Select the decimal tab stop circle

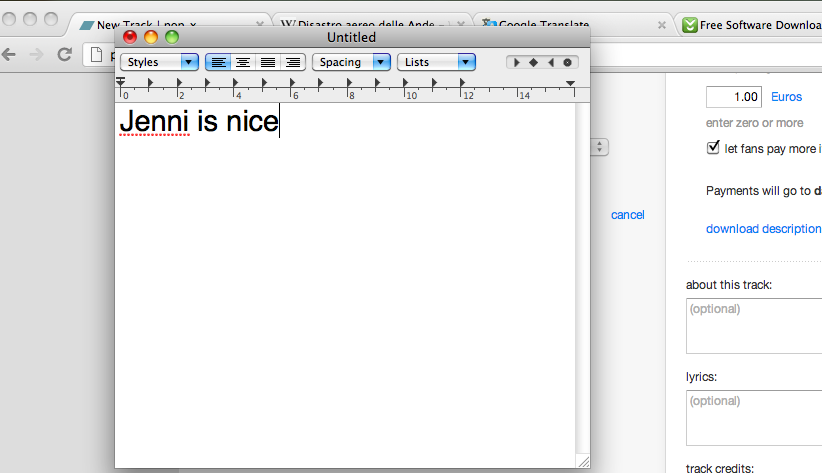[x=567, y=62]
